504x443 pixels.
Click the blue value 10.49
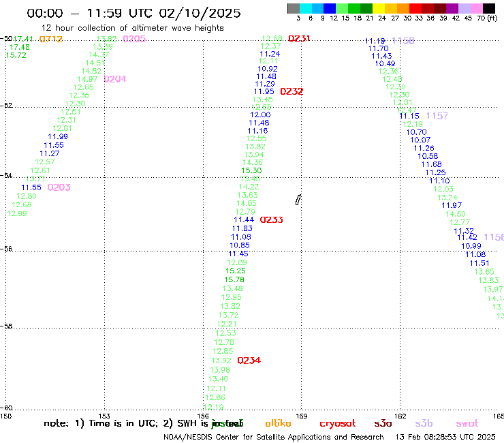(385, 63)
